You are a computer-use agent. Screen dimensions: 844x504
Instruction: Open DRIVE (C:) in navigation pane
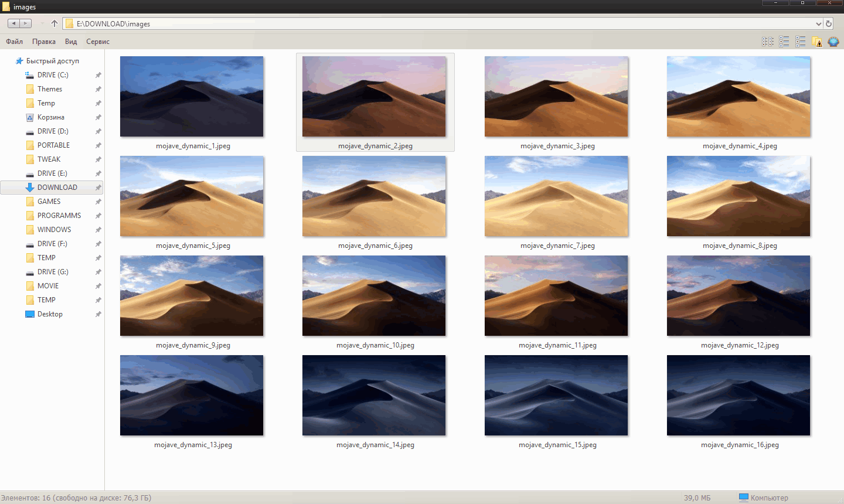(x=53, y=75)
